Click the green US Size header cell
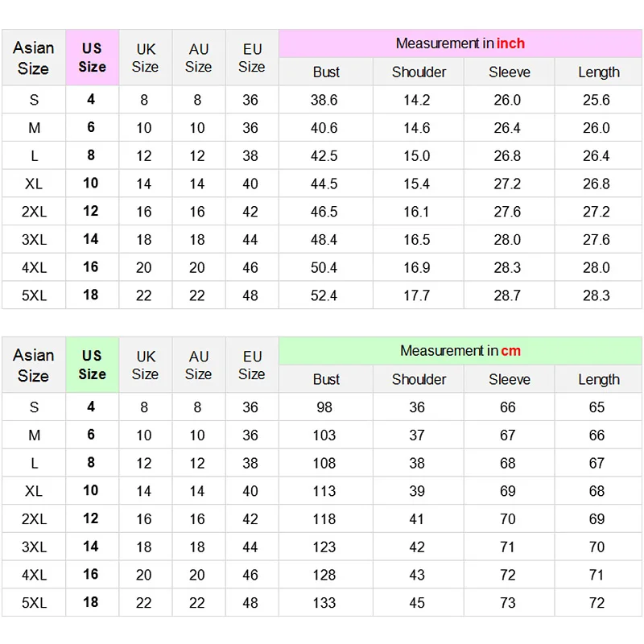This screenshot has height=644, width=644. pos(92,365)
